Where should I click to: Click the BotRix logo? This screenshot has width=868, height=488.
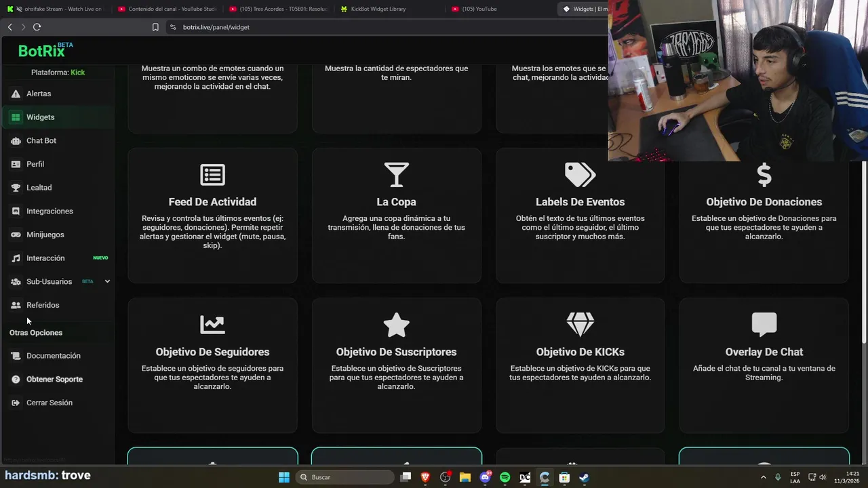point(45,50)
